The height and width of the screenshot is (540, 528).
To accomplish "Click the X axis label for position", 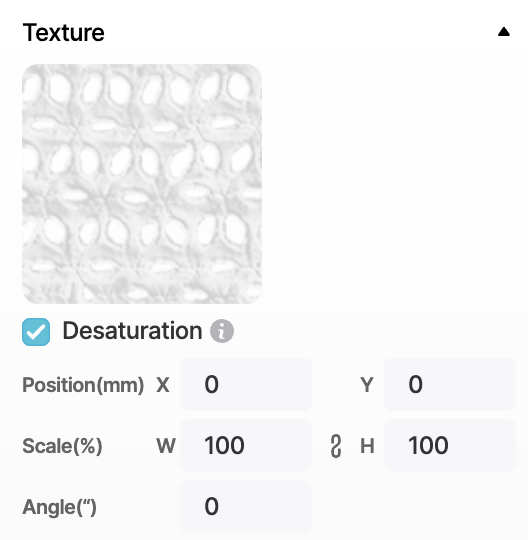I will coord(163,385).
